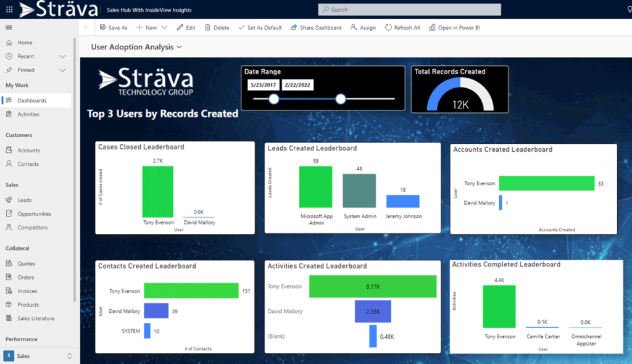
Task: Open Opportunities from the sidebar
Action: [34, 214]
